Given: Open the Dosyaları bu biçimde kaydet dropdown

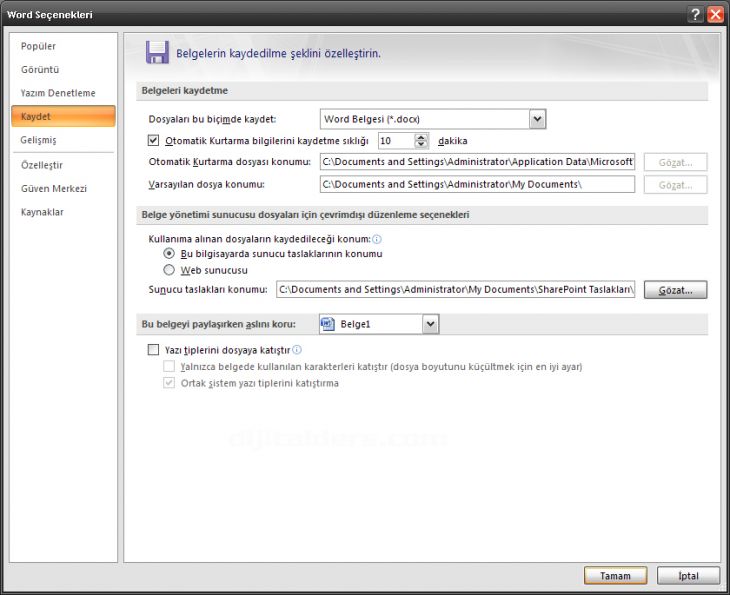Looking at the screenshot, I should click(x=537, y=119).
